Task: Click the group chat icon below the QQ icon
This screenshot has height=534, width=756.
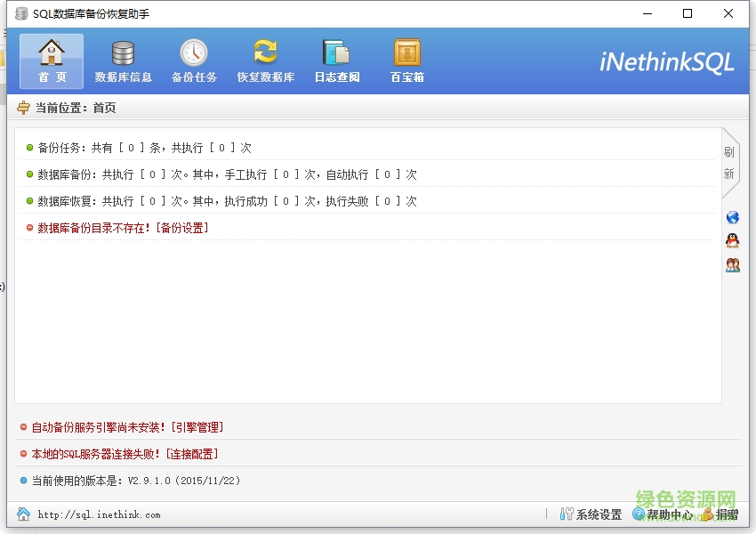Action: tap(731, 264)
